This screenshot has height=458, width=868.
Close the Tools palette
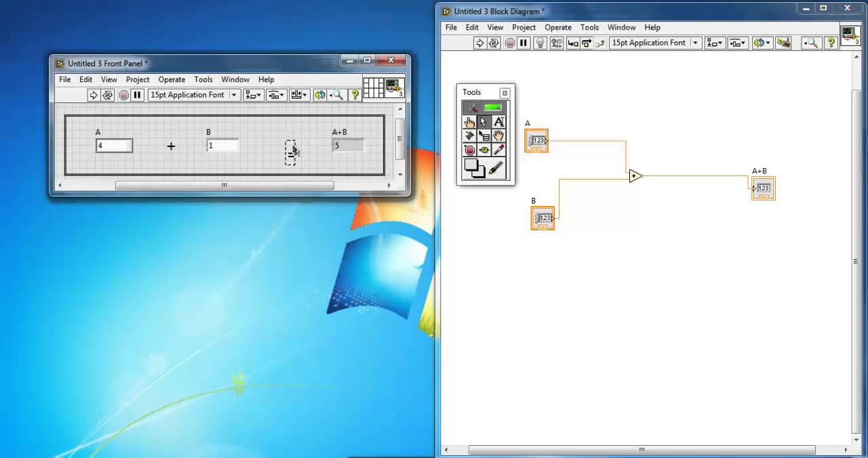(x=505, y=93)
